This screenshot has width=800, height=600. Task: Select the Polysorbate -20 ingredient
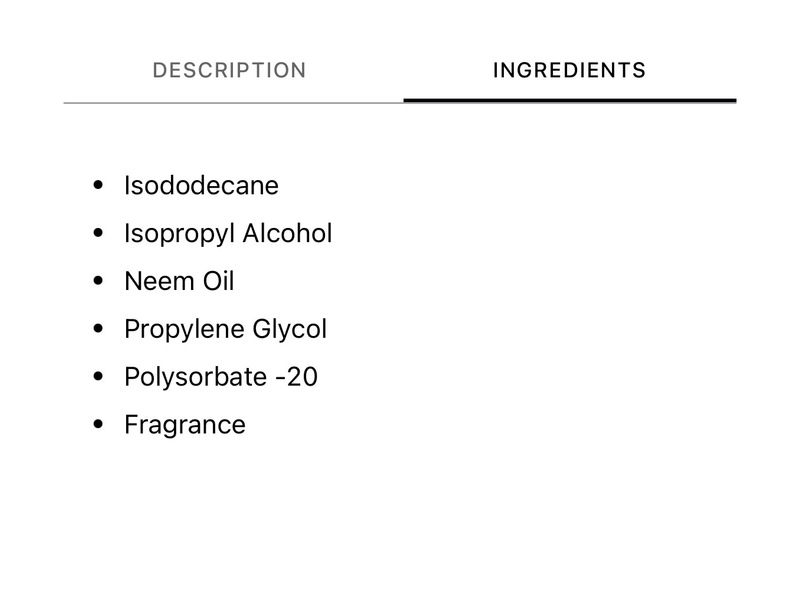pos(221,377)
